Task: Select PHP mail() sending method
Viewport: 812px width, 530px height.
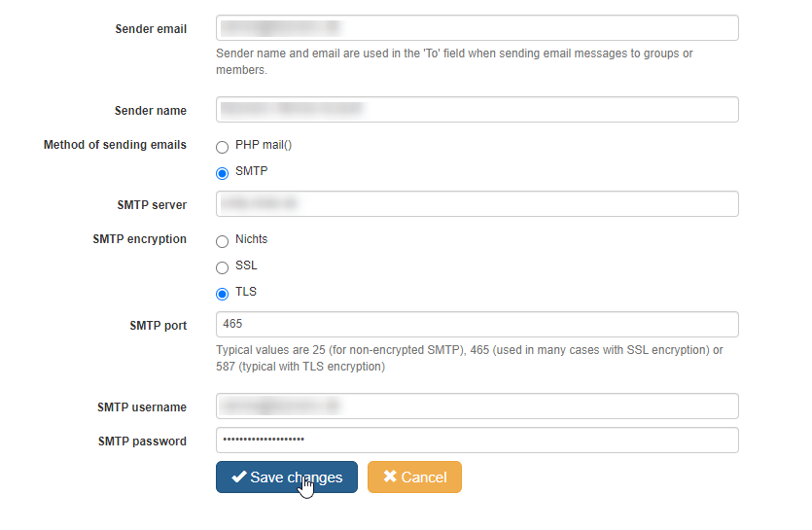Action: (222, 147)
